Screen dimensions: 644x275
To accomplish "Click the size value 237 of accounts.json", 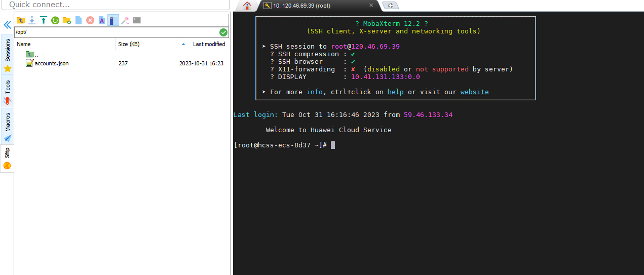I will (123, 63).
